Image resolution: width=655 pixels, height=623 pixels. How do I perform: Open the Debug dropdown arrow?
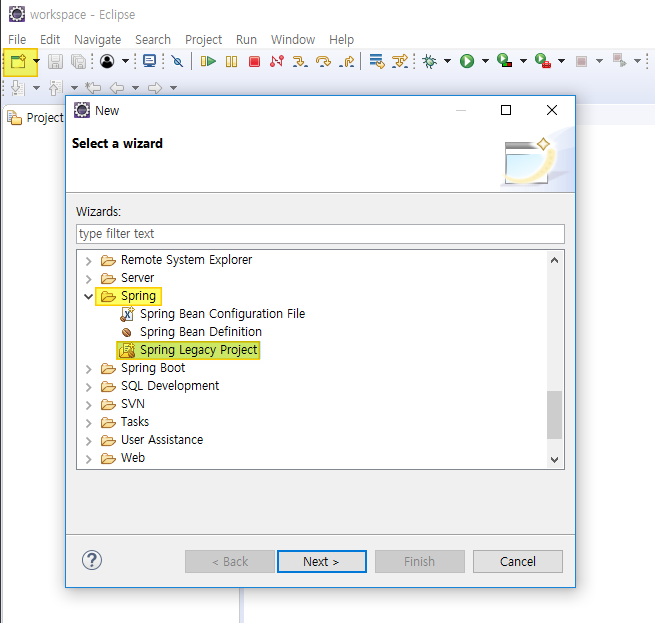(x=447, y=61)
